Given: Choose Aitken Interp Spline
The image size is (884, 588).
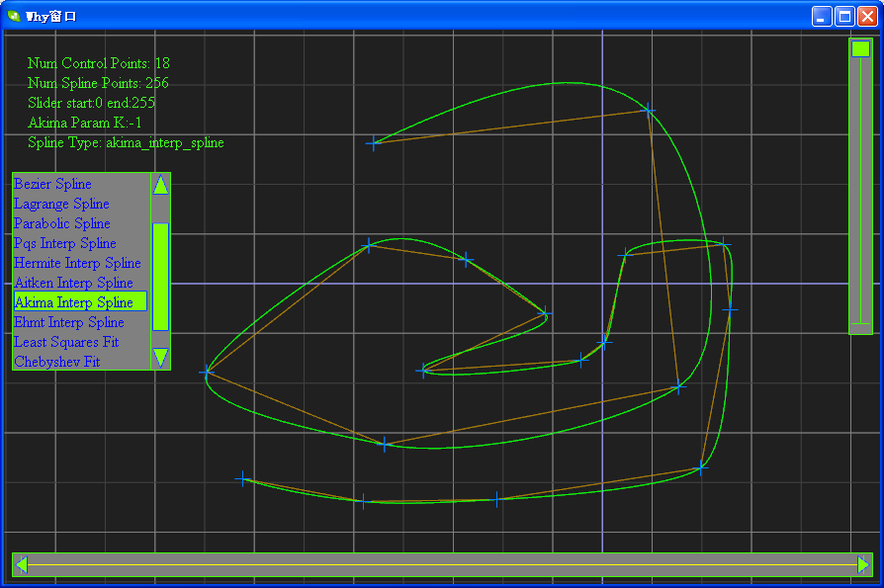Looking at the screenshot, I should tap(73, 283).
